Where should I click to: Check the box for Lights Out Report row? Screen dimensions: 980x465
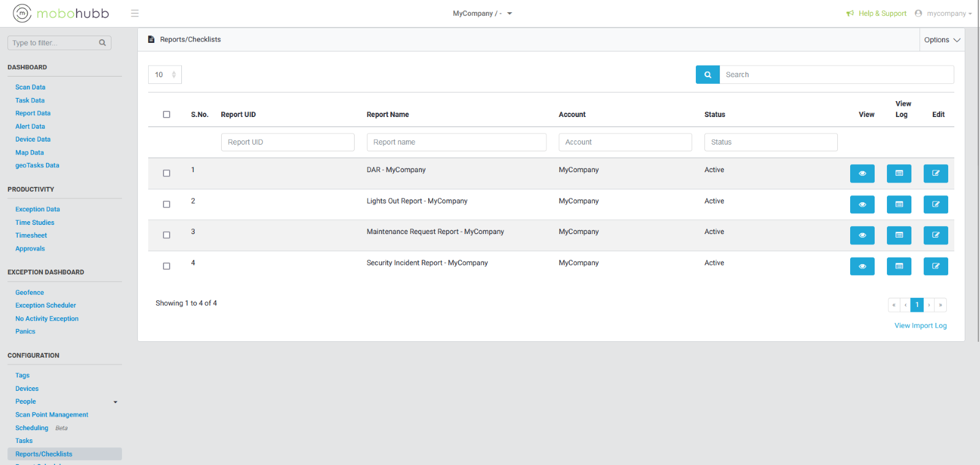point(167,205)
